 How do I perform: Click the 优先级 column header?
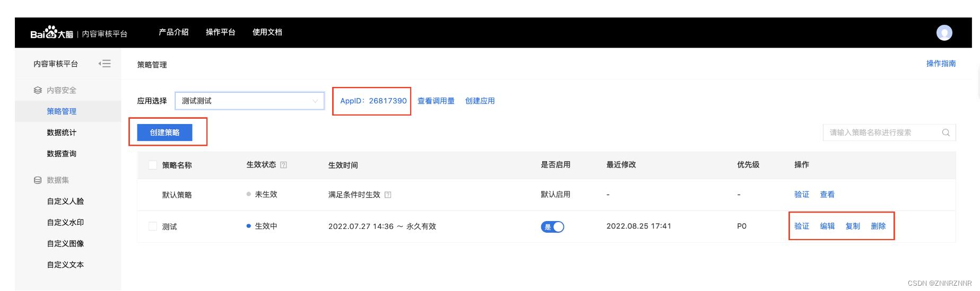coord(748,165)
